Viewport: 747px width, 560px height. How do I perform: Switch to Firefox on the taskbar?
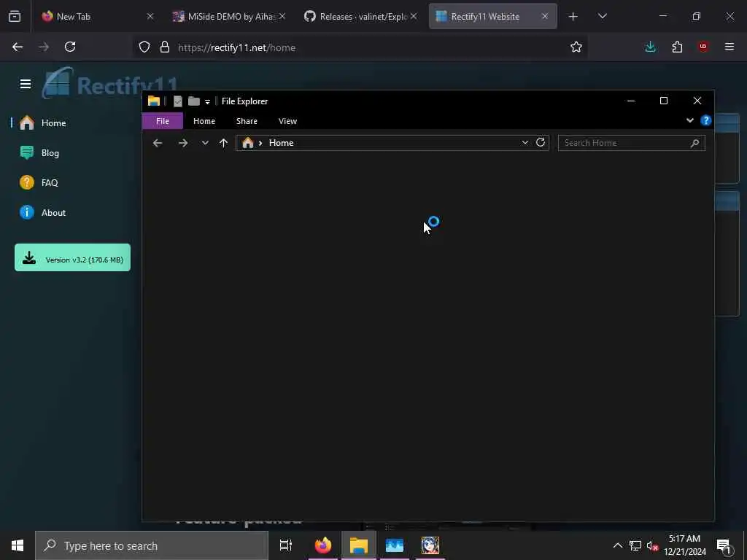pyautogui.click(x=323, y=545)
